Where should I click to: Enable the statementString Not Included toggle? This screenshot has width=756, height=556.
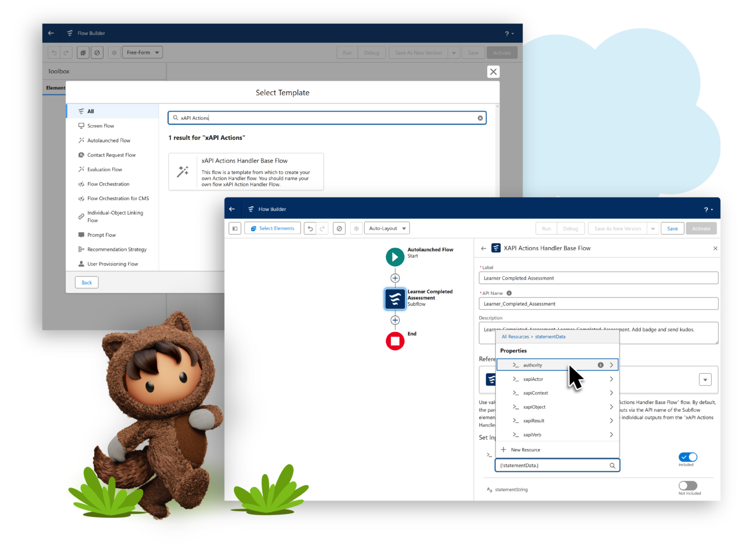(688, 484)
